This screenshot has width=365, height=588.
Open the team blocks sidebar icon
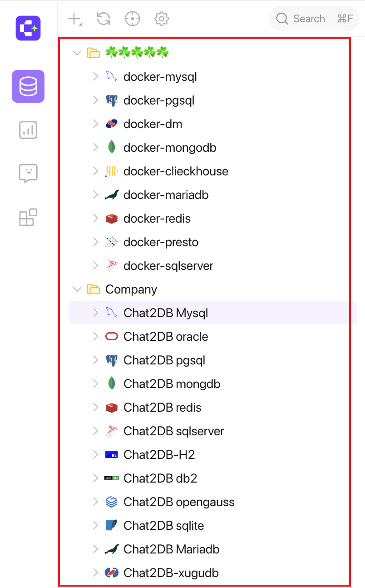click(x=28, y=217)
